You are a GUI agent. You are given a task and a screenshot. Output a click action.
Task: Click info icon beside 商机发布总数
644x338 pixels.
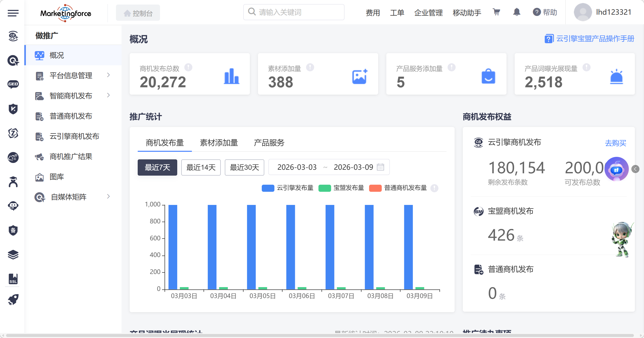[x=188, y=68]
